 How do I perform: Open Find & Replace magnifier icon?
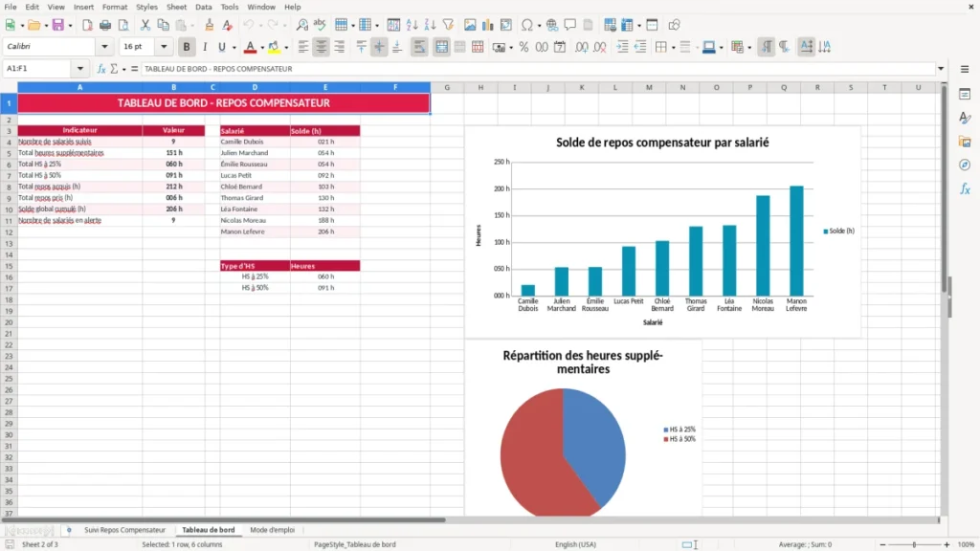[x=301, y=25]
